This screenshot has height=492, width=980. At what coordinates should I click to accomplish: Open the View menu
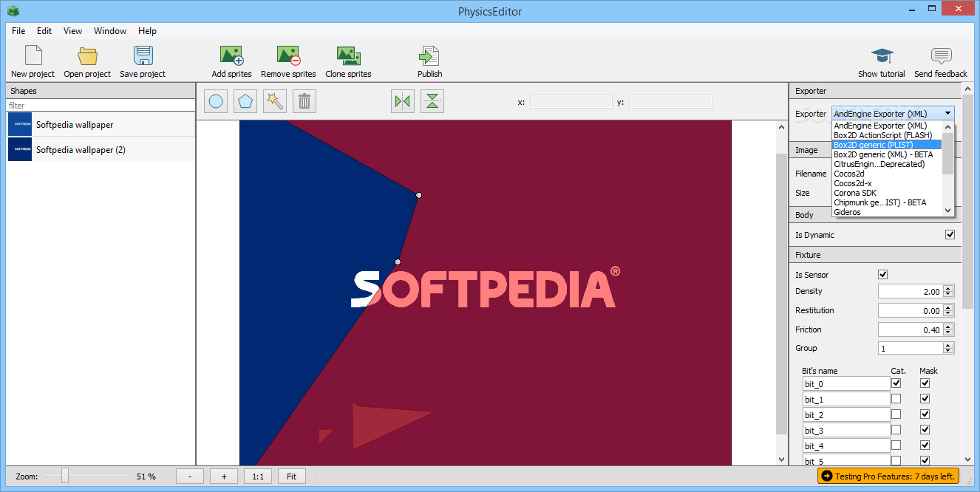pyautogui.click(x=72, y=31)
